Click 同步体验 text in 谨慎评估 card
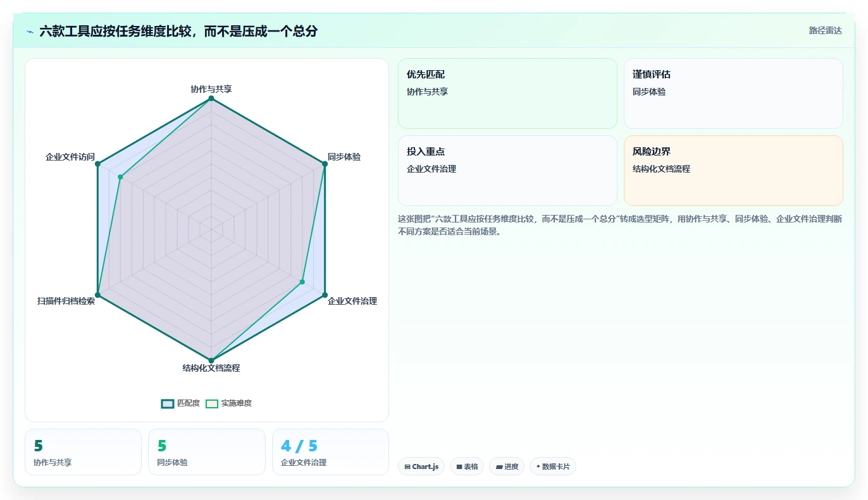 pos(649,92)
